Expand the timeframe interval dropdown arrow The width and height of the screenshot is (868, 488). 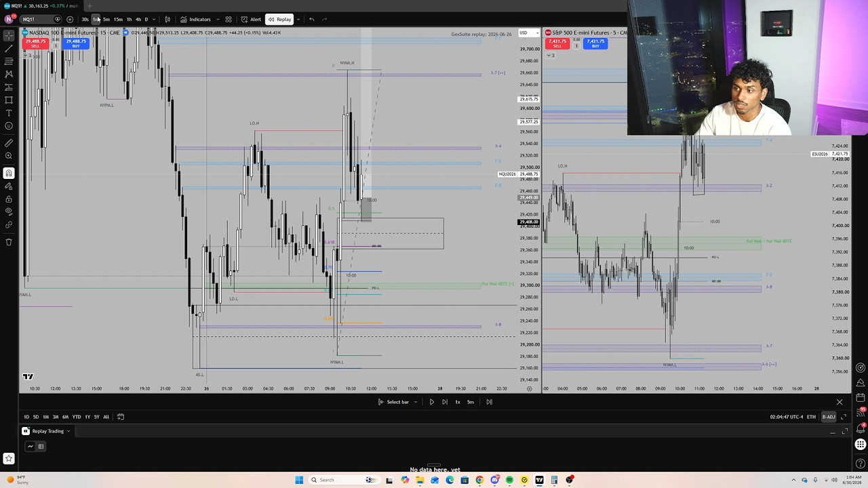click(154, 19)
